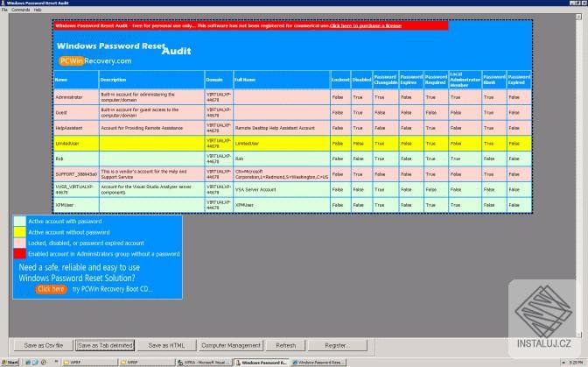
Task: Click the Disabled column header
Action: coord(361,80)
